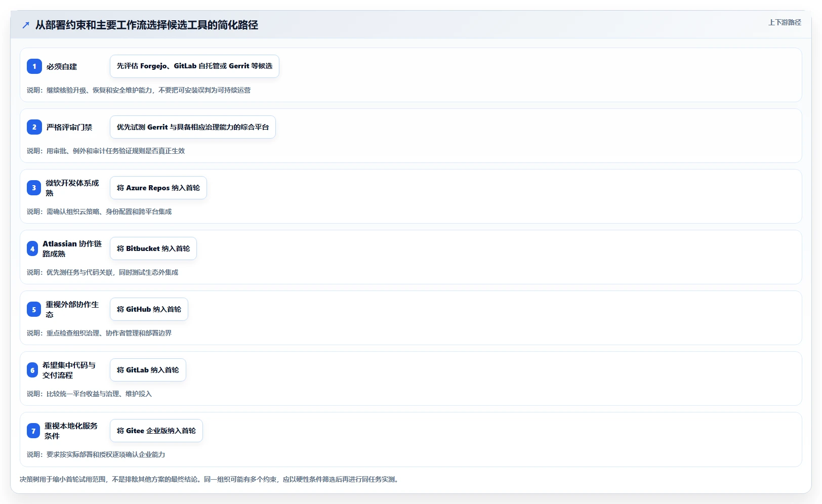822x504 pixels.
Task: Click the step 1 number badge
Action: tap(34, 66)
